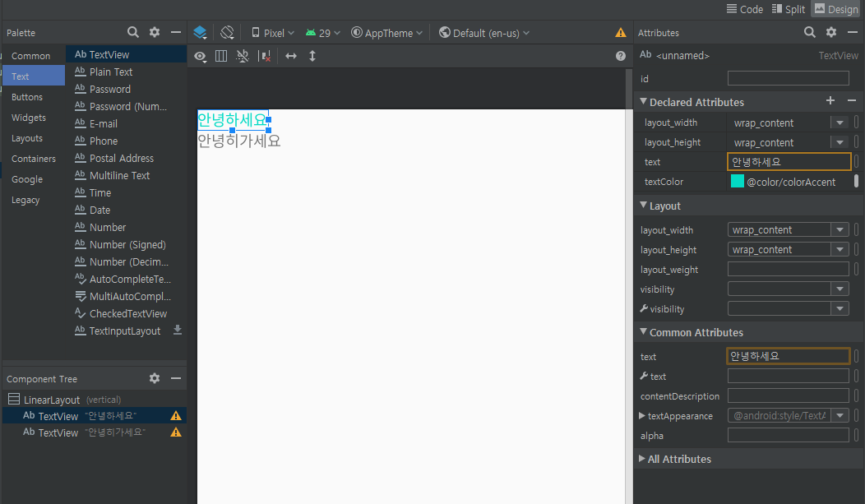
Task: Select 안녕히가세요 text on design canvas
Action: click(239, 141)
